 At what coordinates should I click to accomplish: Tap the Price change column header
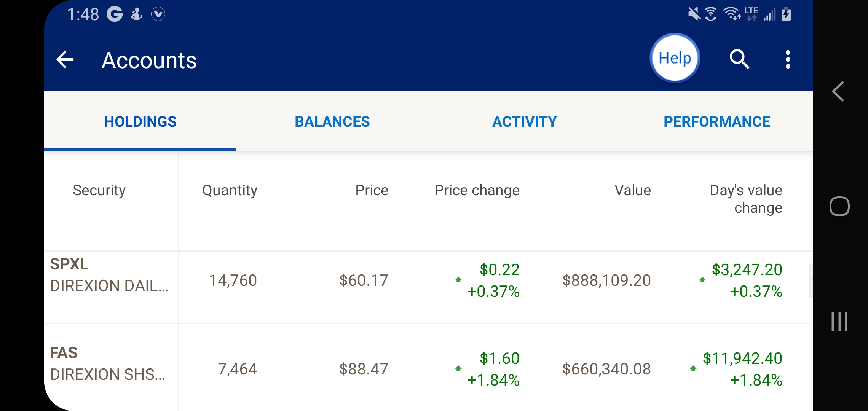click(477, 190)
